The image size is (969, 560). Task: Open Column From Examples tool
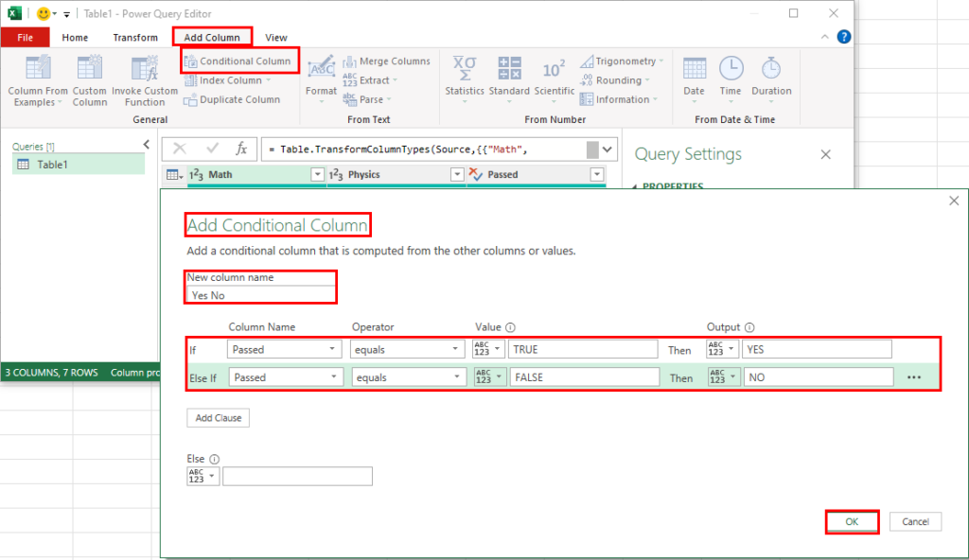coord(38,80)
